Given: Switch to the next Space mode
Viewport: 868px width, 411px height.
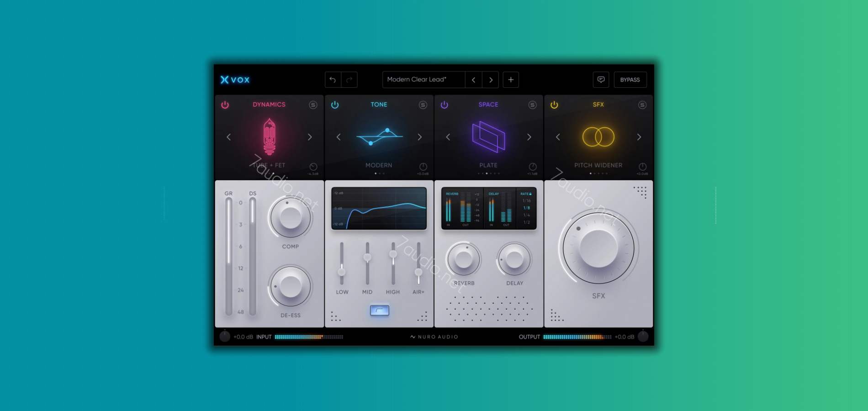Looking at the screenshot, I should pos(529,137).
